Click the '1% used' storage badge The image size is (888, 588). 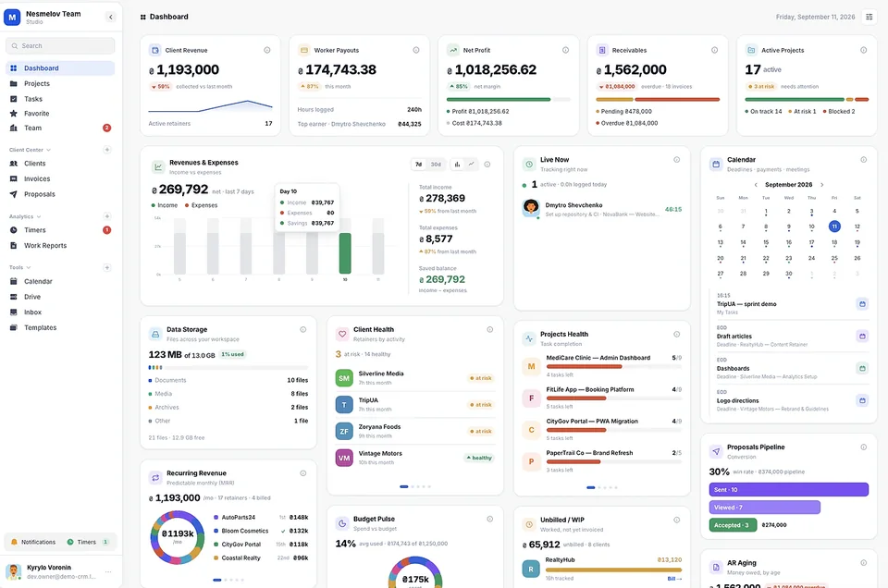coord(232,354)
